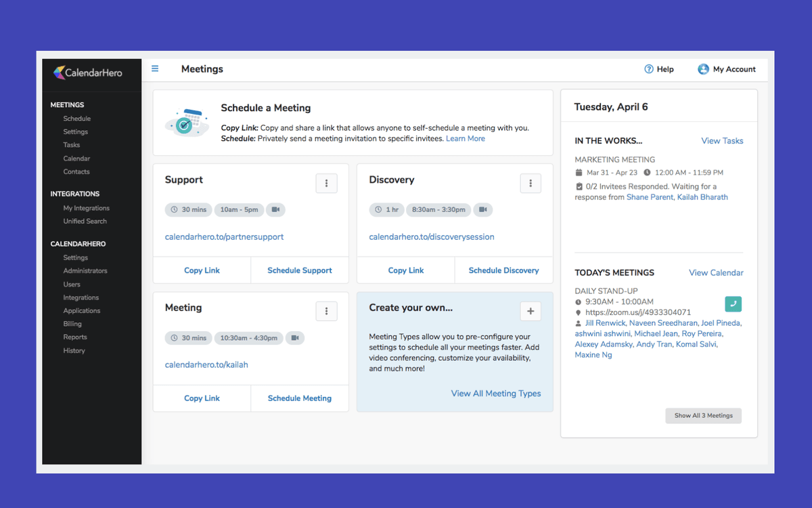Image resolution: width=812 pixels, height=508 pixels.
Task: Click attendee Joel Pineda
Action: (x=721, y=323)
